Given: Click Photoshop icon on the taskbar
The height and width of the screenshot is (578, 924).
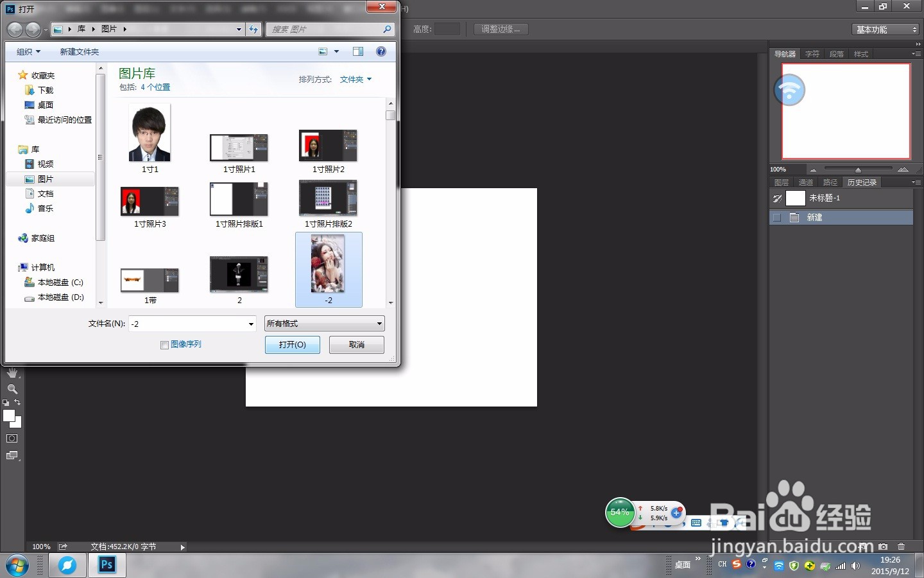Looking at the screenshot, I should click(x=107, y=565).
